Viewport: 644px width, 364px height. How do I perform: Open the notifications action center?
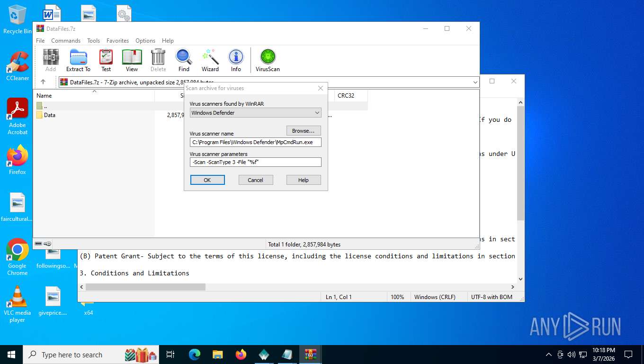(x=628, y=355)
